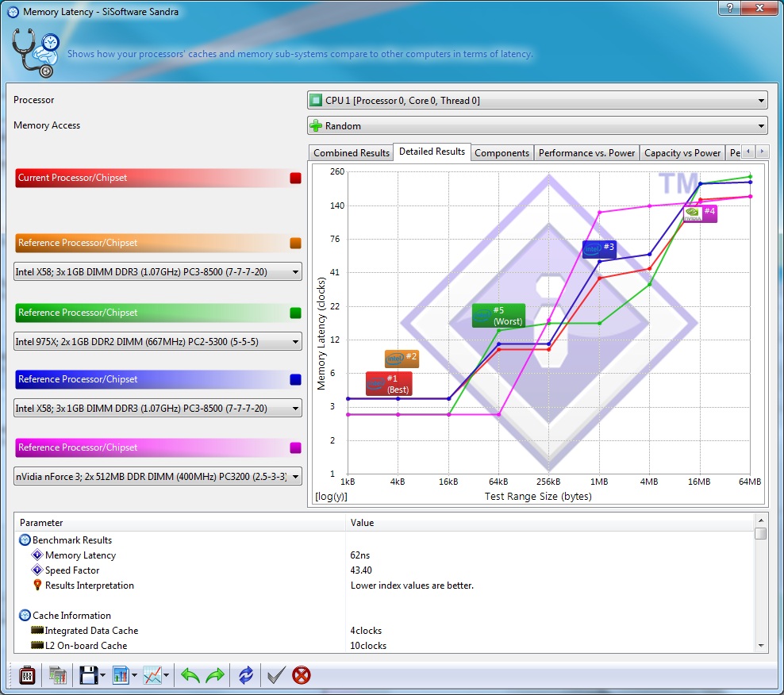This screenshot has width=784, height=695.
Task: Click the green reference color swatch
Action: pos(295,313)
